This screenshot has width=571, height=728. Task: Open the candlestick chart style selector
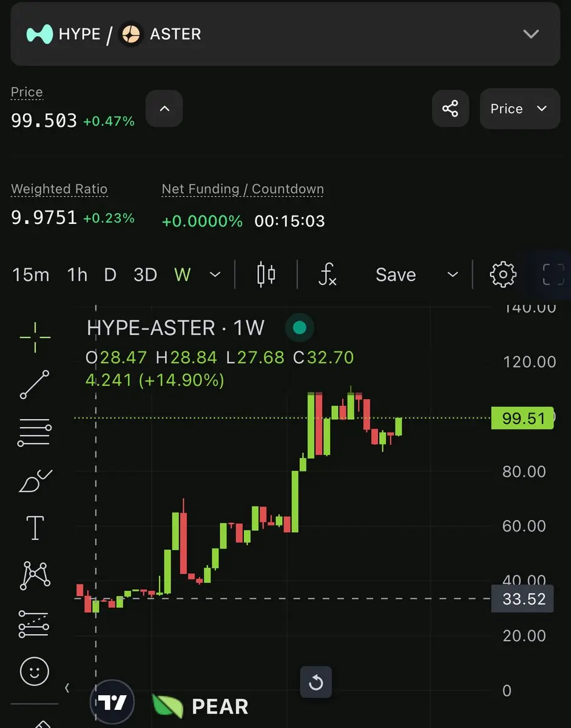pyautogui.click(x=266, y=275)
